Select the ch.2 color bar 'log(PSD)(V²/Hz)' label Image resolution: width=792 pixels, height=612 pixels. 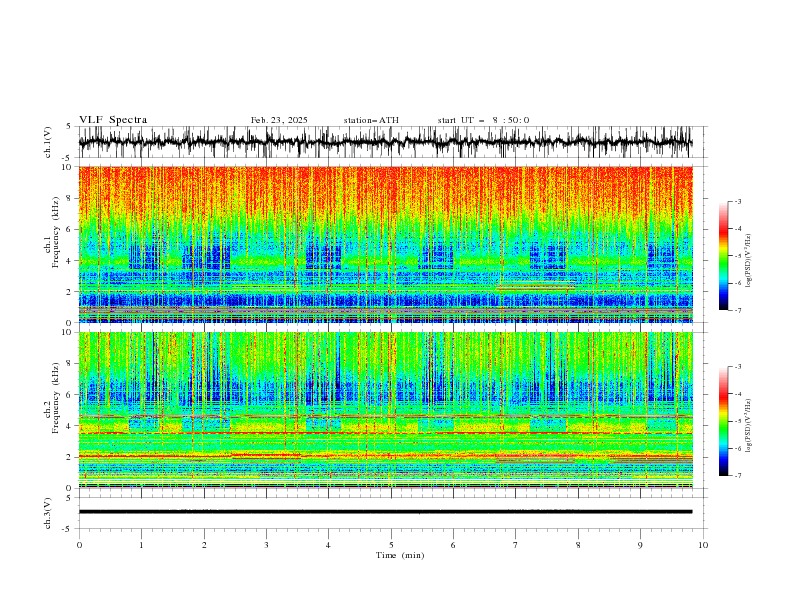click(x=749, y=425)
